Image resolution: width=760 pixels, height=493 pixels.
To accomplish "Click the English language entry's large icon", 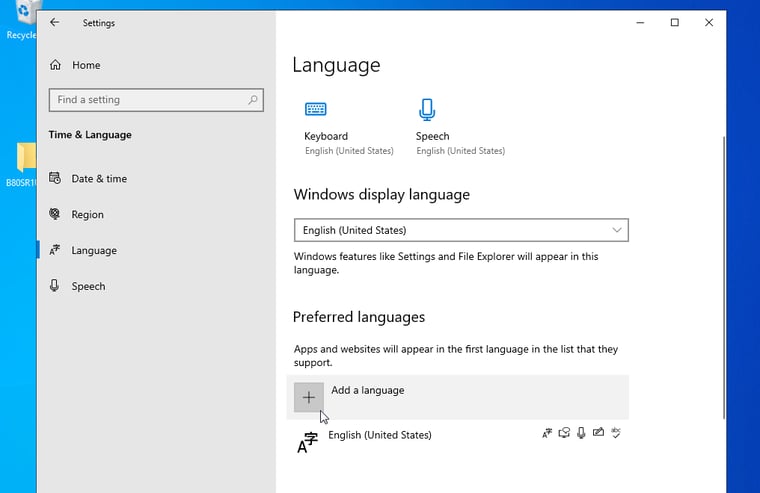I will (x=307, y=443).
